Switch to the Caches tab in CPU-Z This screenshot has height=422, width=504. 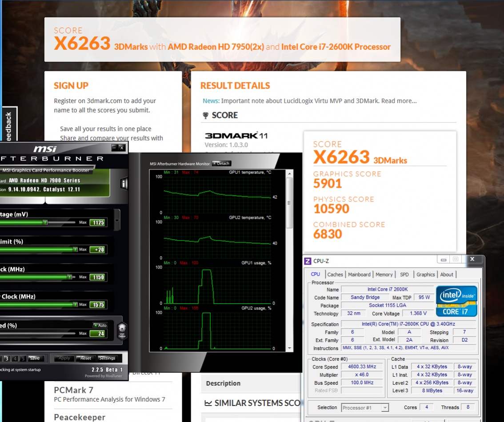335,274
